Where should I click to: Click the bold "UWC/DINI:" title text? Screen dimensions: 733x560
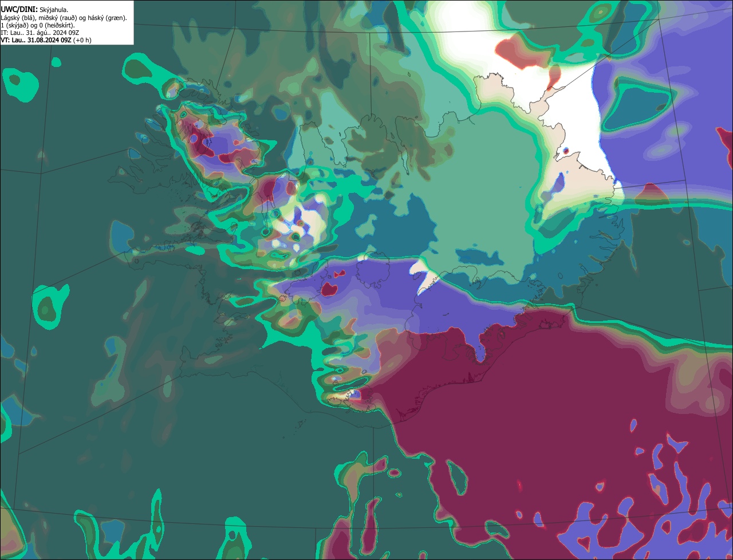(19, 10)
